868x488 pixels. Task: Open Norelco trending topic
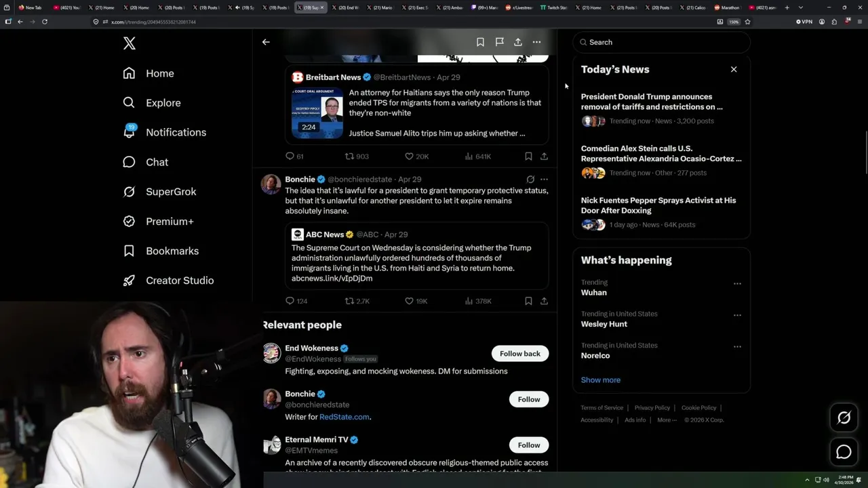click(x=595, y=356)
